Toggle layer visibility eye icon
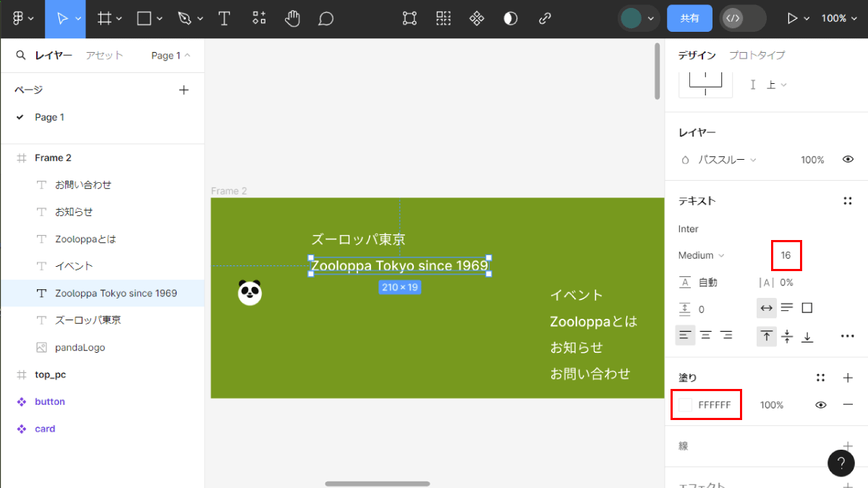 point(848,160)
